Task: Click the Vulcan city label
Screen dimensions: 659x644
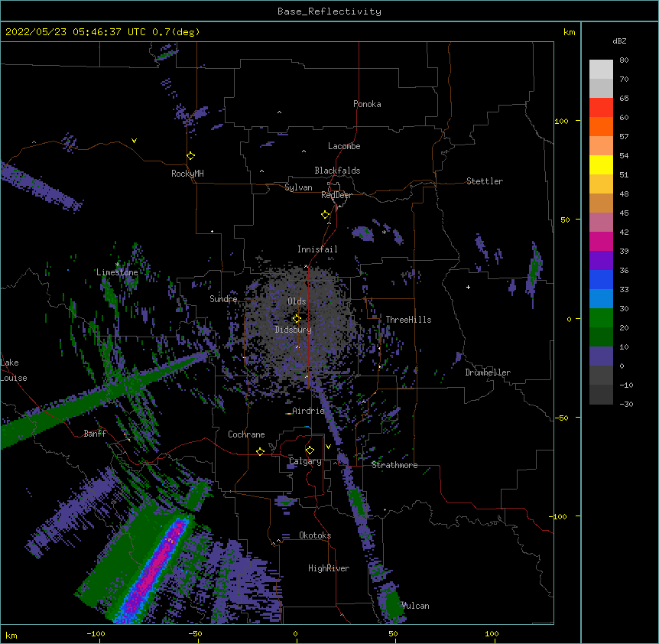Action: [415, 606]
